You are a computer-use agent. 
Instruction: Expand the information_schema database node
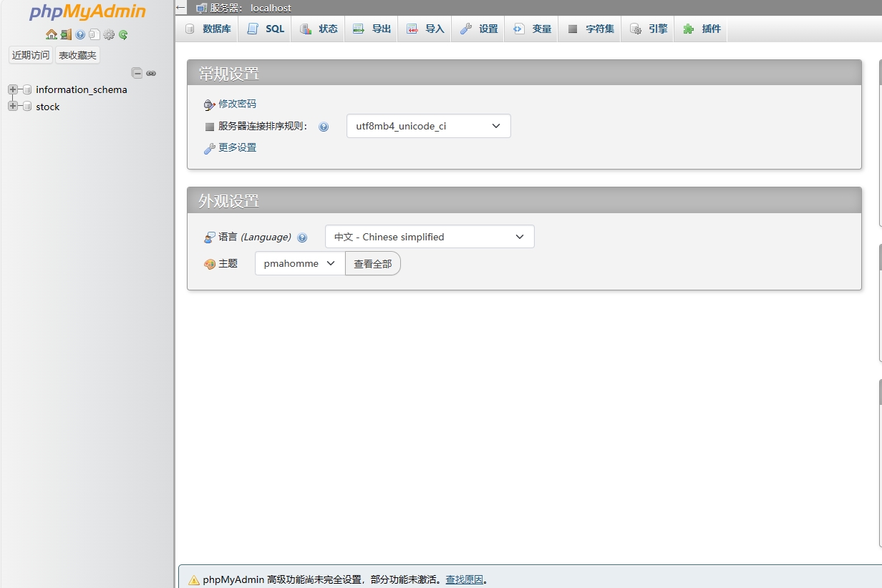[x=12, y=89]
